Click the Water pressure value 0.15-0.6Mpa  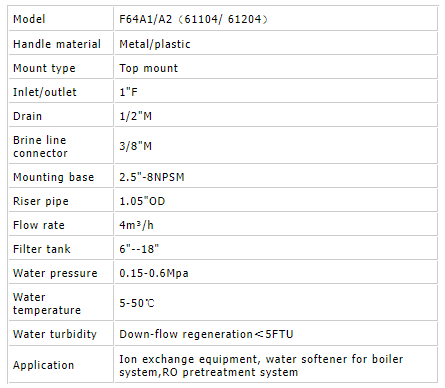[x=154, y=273]
